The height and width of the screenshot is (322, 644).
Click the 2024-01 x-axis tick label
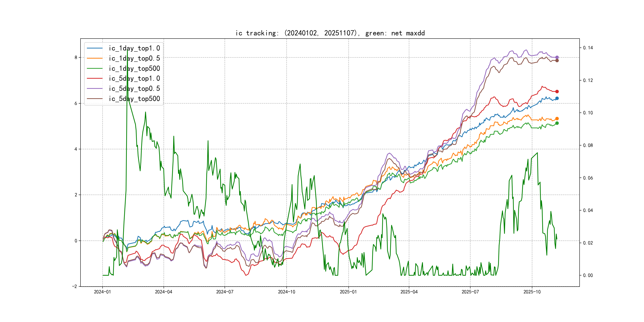102,292
